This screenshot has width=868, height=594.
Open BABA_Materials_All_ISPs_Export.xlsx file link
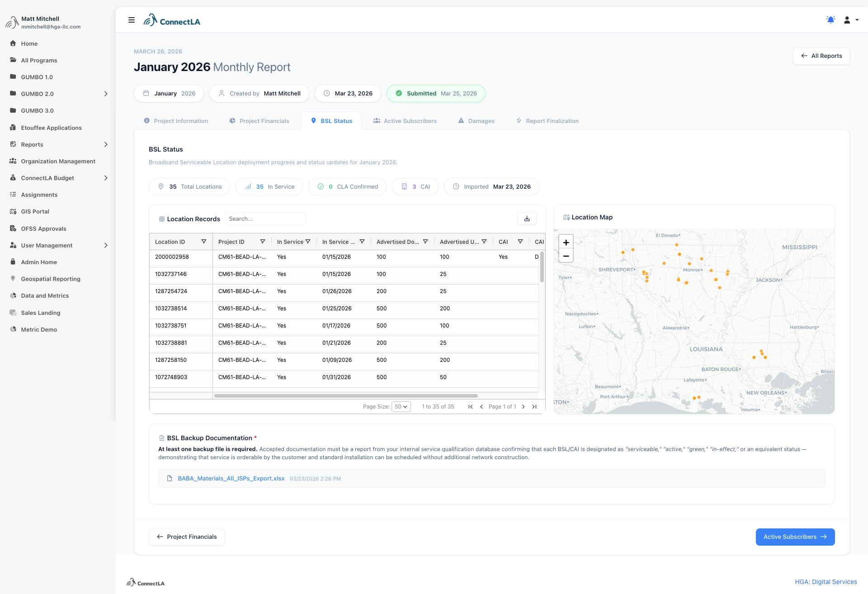tap(231, 478)
